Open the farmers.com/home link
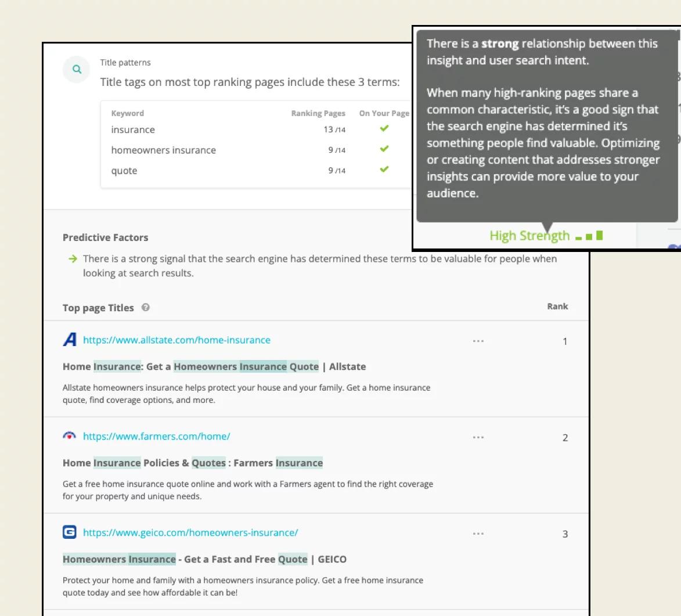The width and height of the screenshot is (681, 616). pyautogui.click(x=156, y=437)
